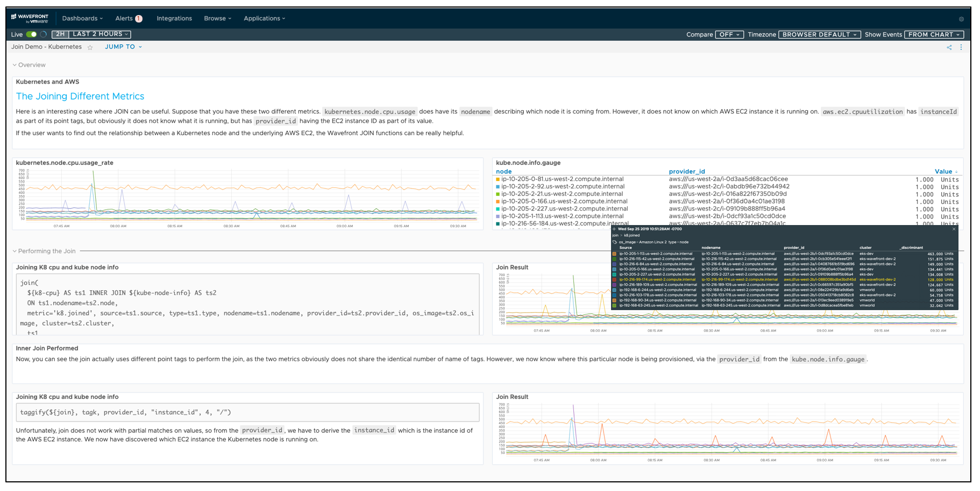Click the plus icon in the hover legend
This screenshot has height=491, width=980.
pos(614,229)
